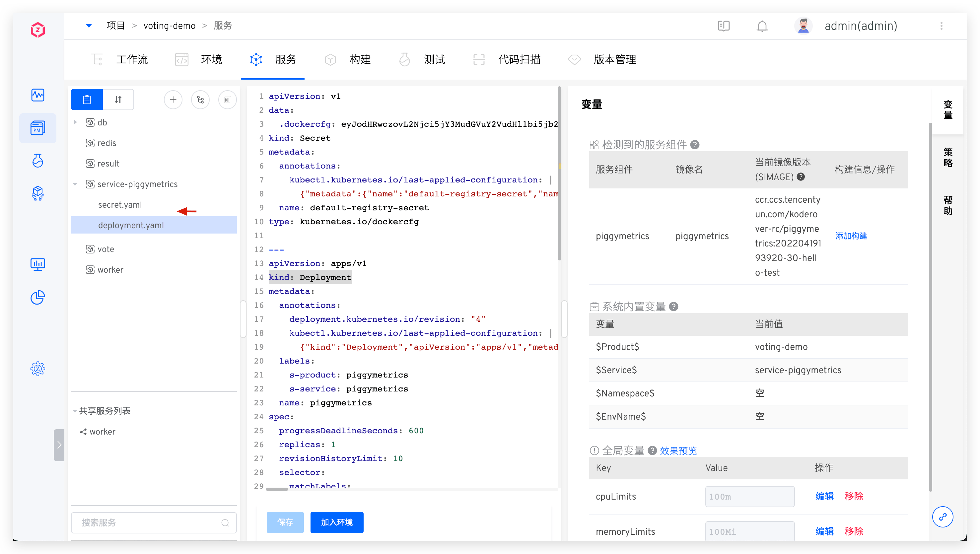Viewport: 980px width, 554px height.
Task: Open the documentation book icon
Action: 723,26
